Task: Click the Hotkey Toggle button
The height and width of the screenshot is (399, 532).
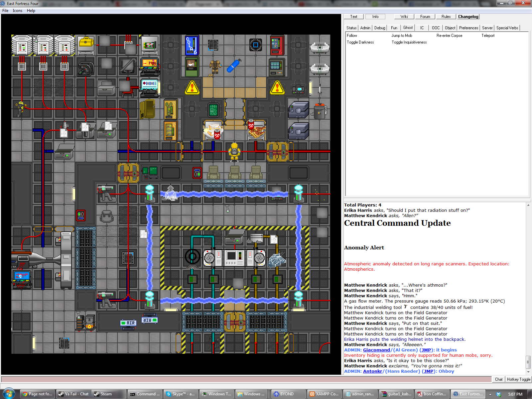Action: point(518,379)
